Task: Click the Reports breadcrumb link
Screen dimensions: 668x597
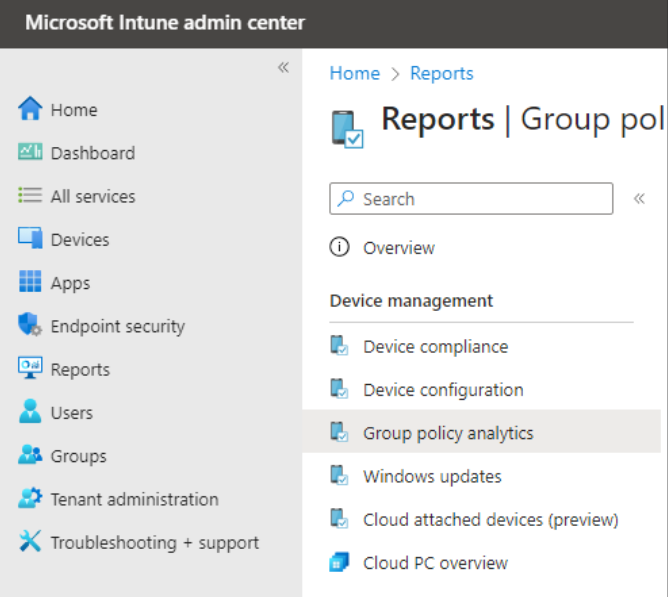Action: [441, 73]
